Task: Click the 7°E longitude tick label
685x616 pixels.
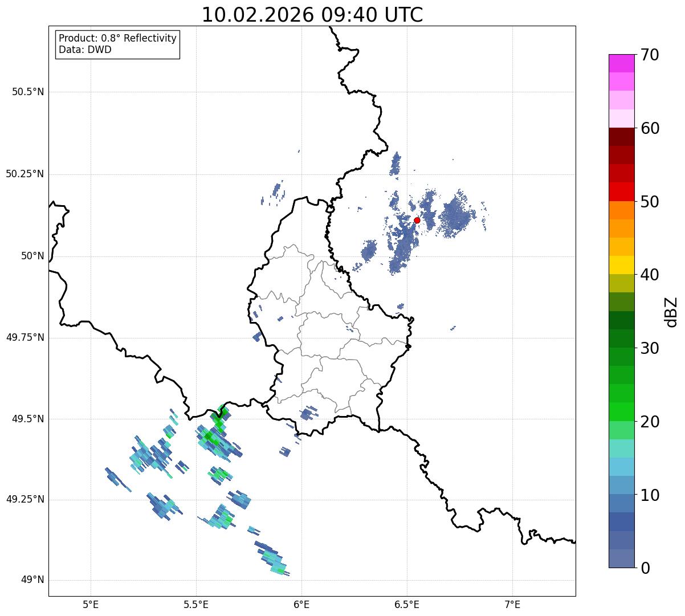Action: (512, 603)
